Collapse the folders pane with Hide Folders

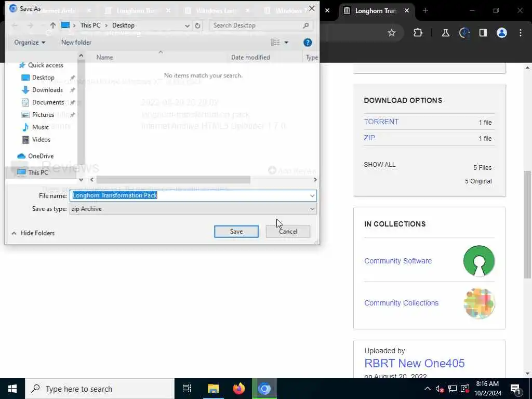click(x=33, y=233)
